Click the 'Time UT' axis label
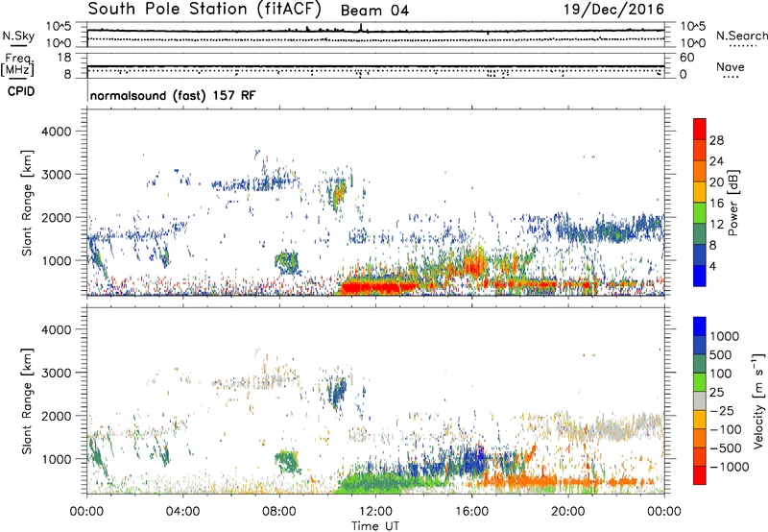The height and width of the screenshot is (532, 768). [x=375, y=526]
